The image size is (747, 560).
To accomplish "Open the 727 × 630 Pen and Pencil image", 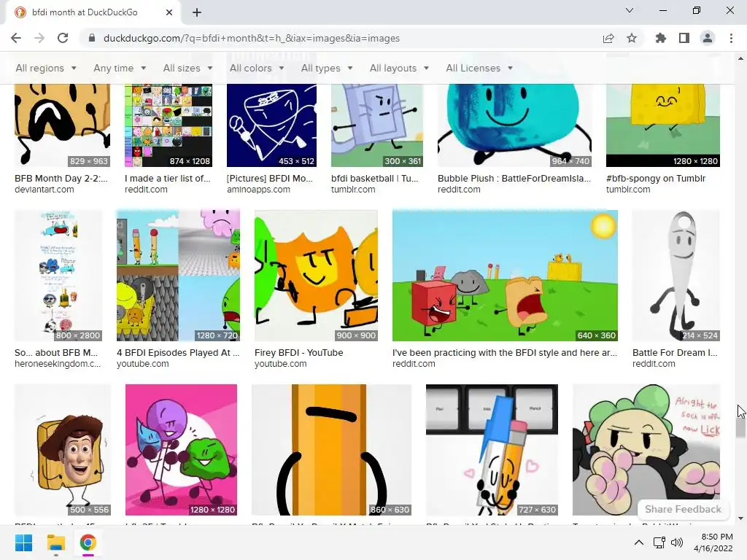I will click(492, 449).
